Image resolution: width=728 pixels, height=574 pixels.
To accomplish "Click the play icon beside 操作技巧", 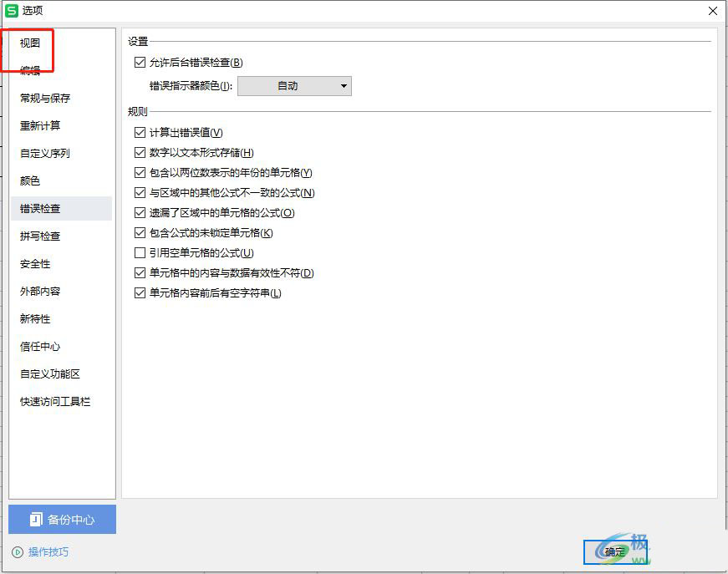I will pyautogui.click(x=18, y=552).
